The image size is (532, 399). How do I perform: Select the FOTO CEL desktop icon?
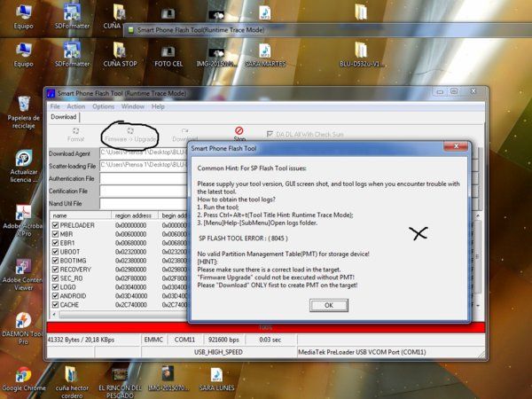168,57
